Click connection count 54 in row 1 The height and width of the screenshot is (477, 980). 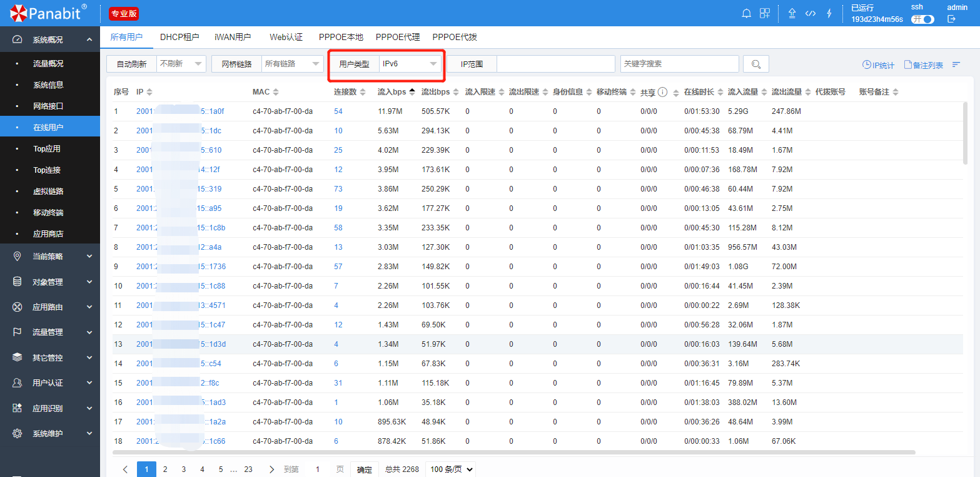(338, 111)
